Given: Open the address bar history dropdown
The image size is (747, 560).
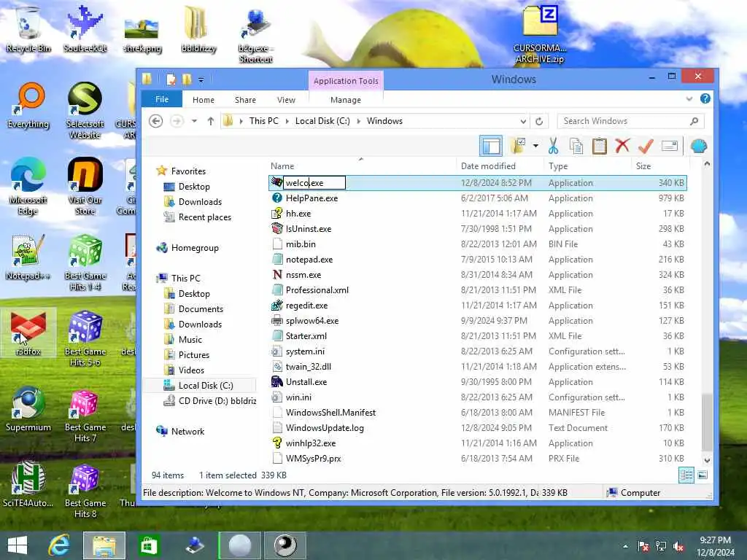Looking at the screenshot, I should click(523, 121).
